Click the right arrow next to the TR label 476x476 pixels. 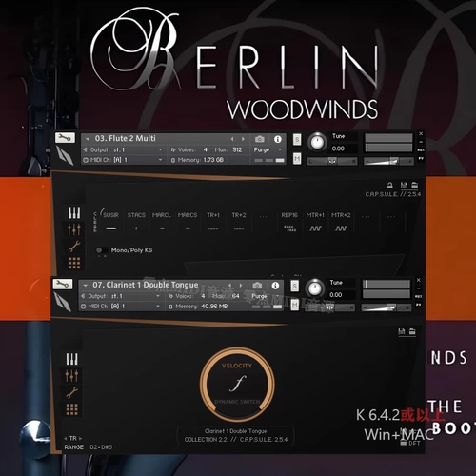(80, 438)
